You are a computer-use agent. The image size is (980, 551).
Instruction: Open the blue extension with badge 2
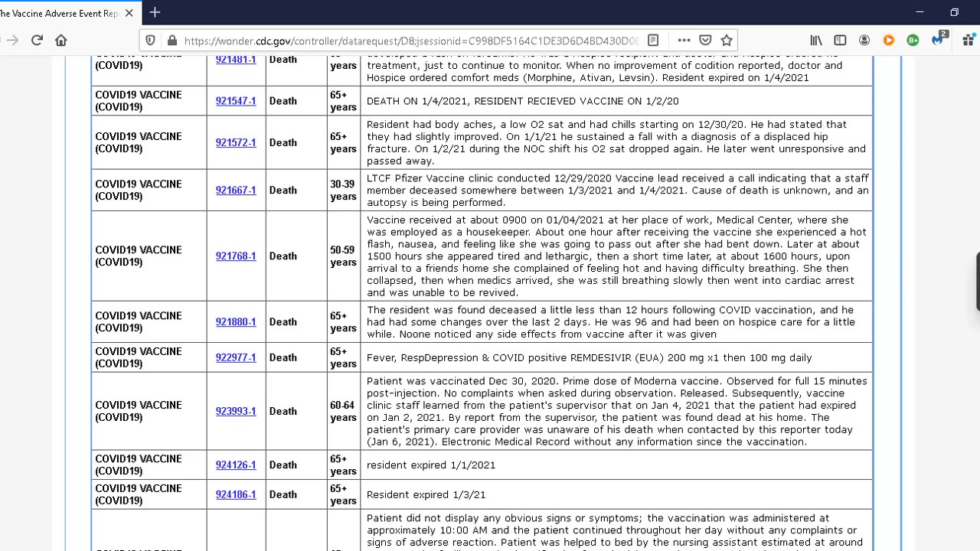click(x=939, y=39)
